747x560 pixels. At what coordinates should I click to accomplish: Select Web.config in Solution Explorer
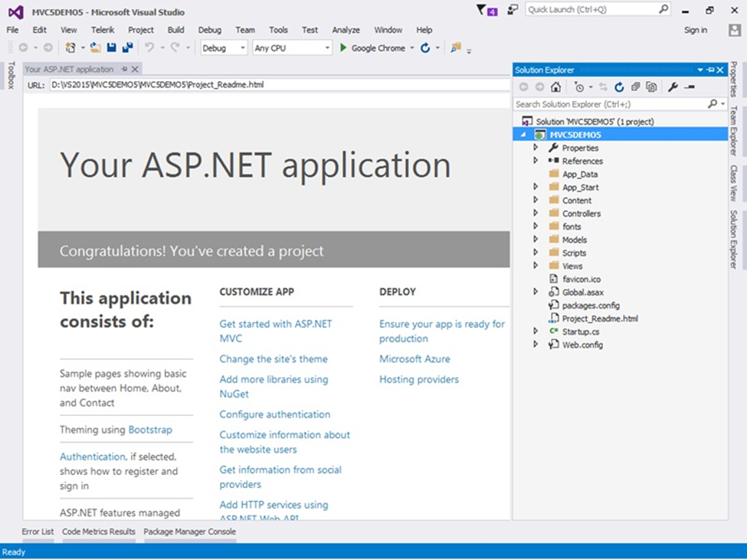coord(582,345)
